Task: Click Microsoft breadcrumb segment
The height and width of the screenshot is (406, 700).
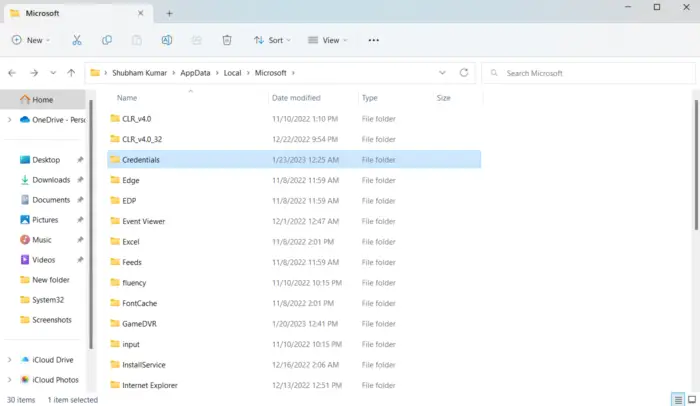Action: [271, 73]
